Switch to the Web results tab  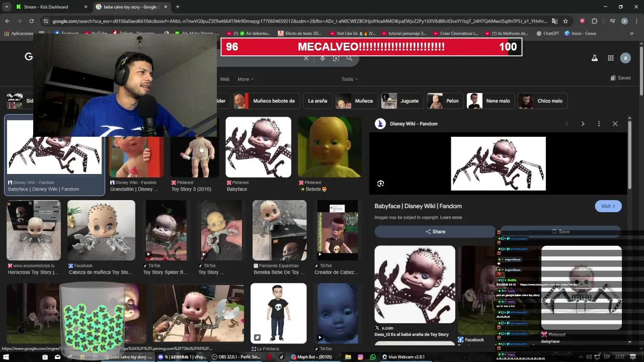click(224, 79)
